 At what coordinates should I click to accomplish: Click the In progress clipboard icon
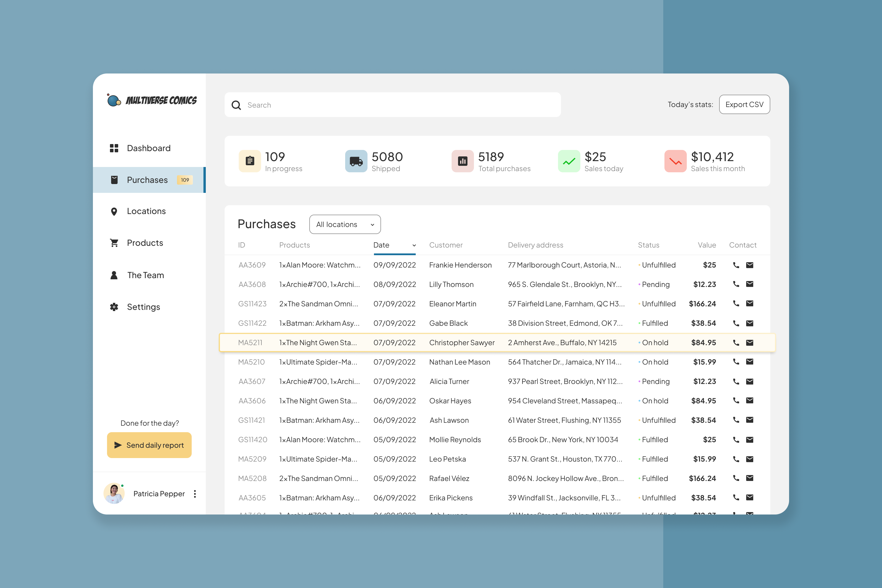tap(250, 161)
